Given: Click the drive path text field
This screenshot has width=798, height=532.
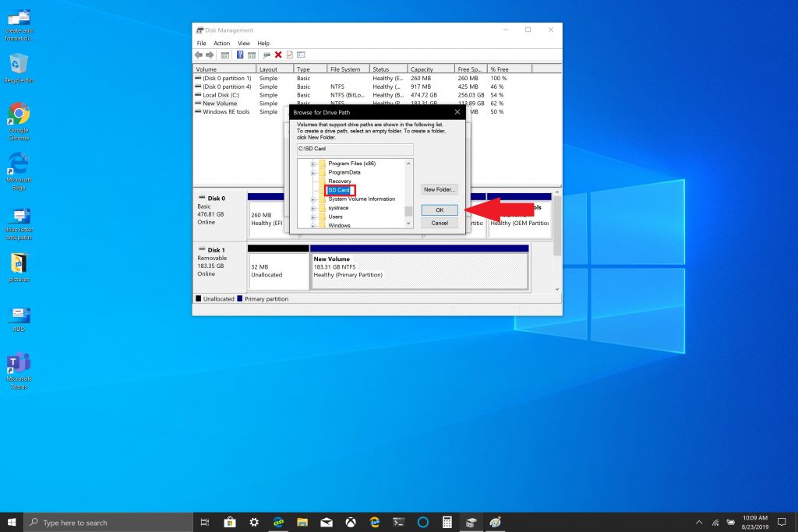Looking at the screenshot, I should (355, 149).
